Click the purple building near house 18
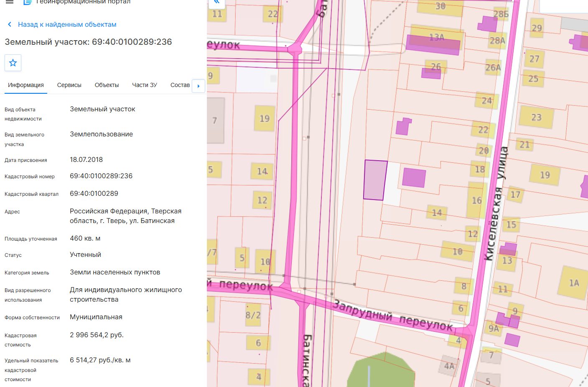This screenshot has height=387, width=588. [414, 177]
